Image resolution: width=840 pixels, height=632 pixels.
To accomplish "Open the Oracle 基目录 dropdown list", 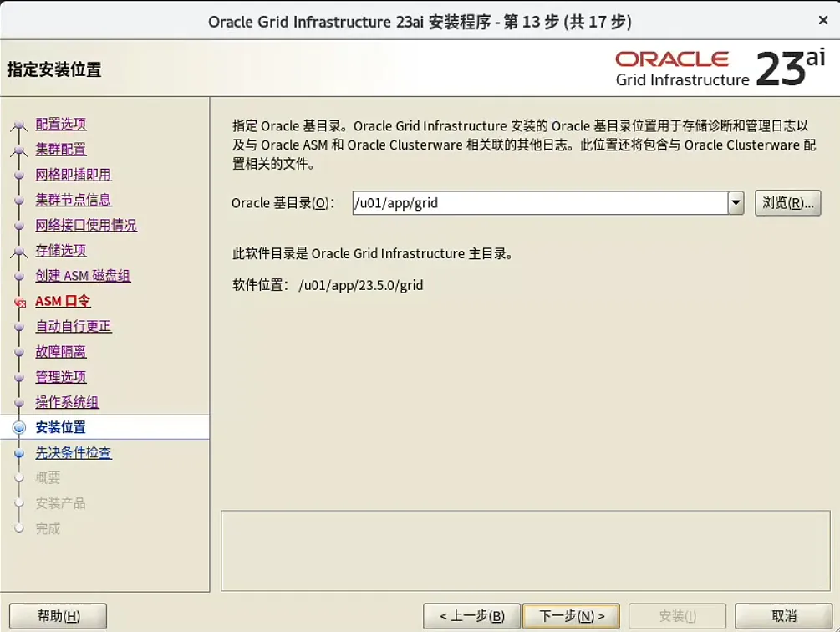I will [x=735, y=202].
